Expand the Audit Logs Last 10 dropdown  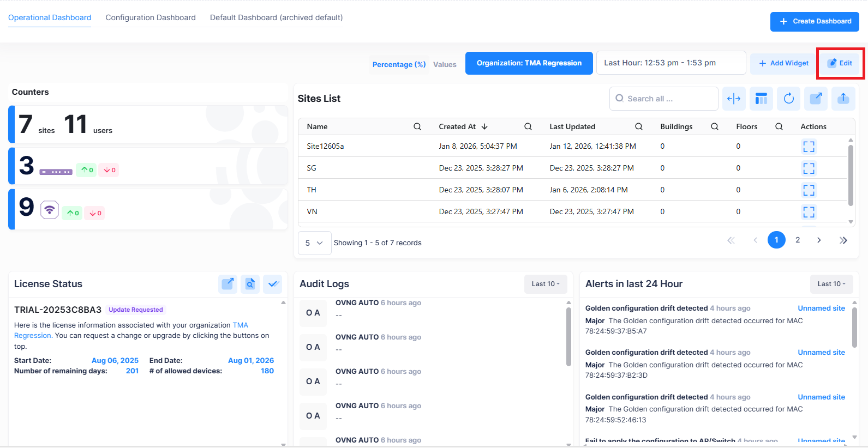pos(546,284)
